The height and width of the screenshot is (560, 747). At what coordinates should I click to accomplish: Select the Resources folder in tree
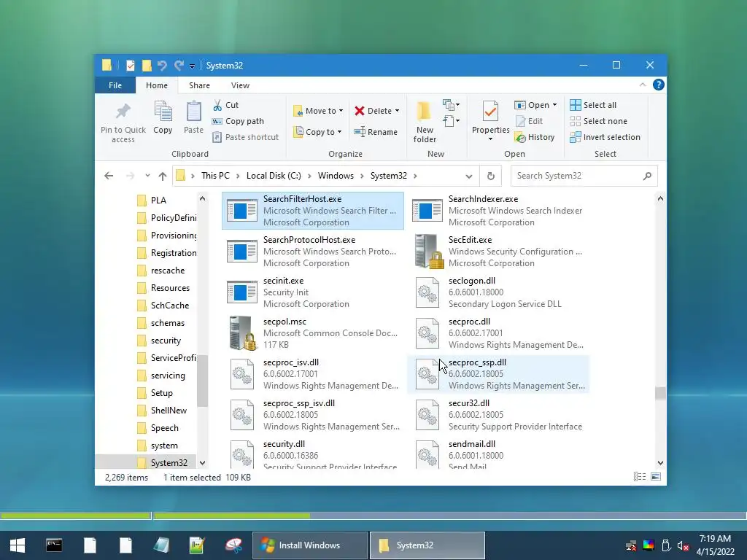(170, 288)
